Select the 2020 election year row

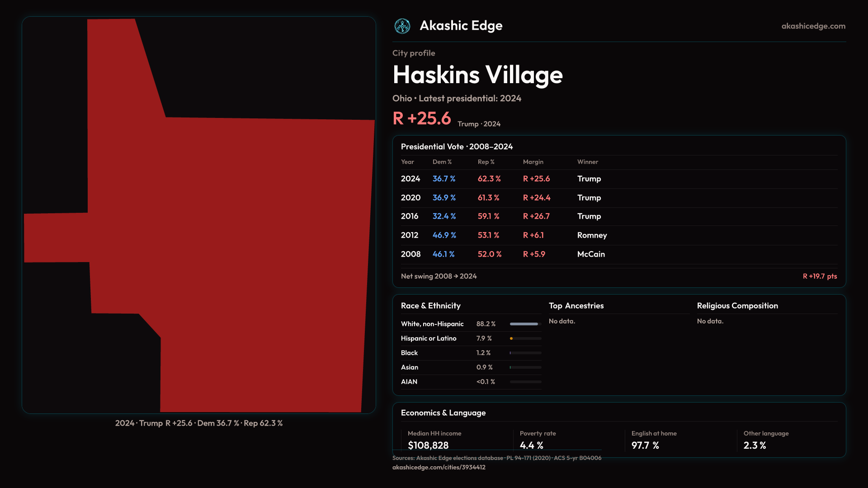pos(410,198)
